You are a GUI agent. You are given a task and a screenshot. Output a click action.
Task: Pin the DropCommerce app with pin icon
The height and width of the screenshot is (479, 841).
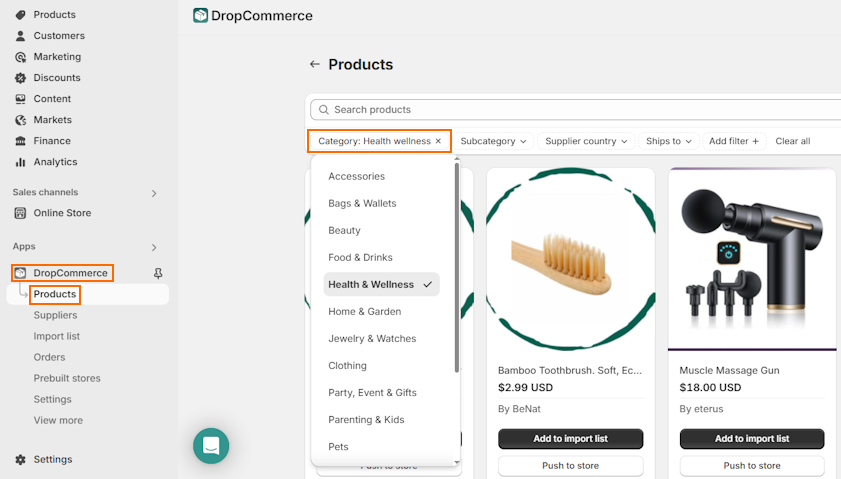tap(158, 274)
